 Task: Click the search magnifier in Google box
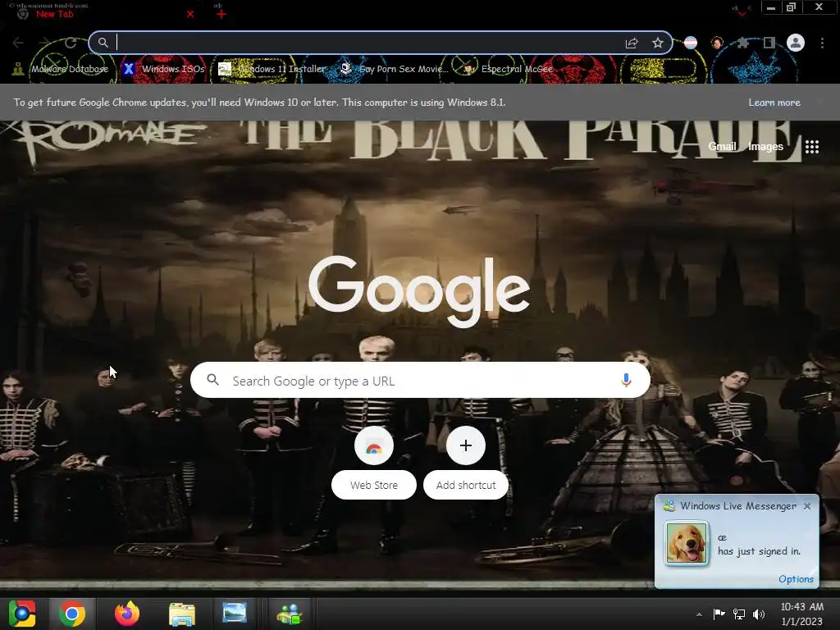[x=212, y=380]
